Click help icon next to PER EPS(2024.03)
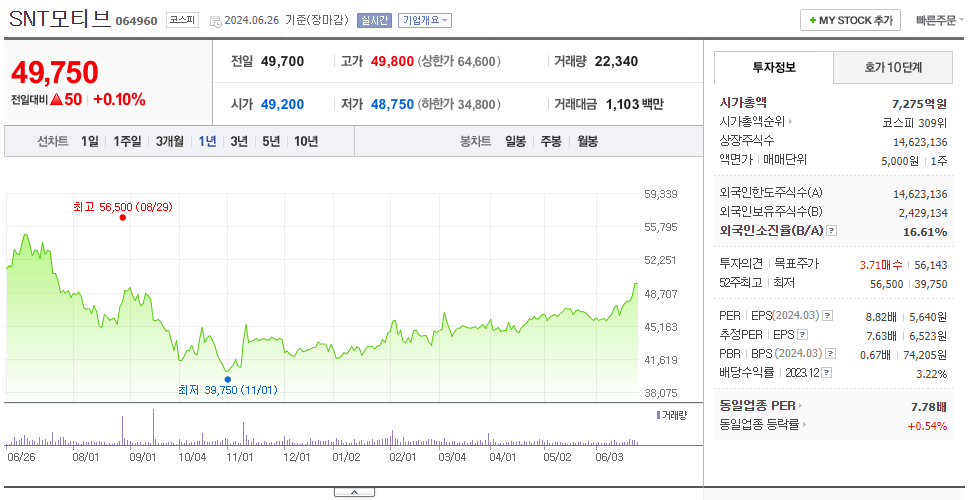968x500 pixels. pyautogui.click(x=828, y=316)
